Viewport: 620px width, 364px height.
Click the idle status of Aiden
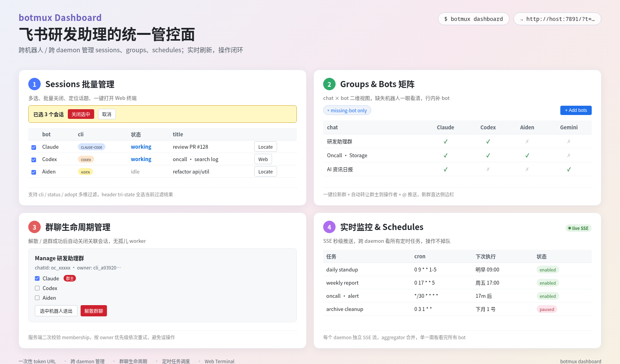click(135, 172)
